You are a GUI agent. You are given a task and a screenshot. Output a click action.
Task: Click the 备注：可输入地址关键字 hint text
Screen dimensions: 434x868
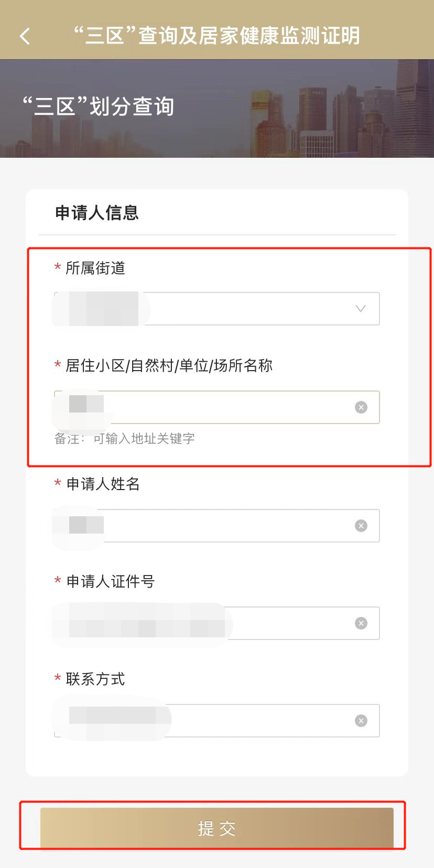[x=125, y=439]
